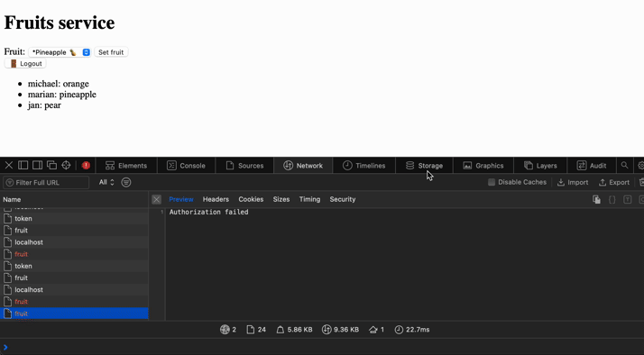Show the Preview pane of the request
The height and width of the screenshot is (355, 644).
click(181, 199)
